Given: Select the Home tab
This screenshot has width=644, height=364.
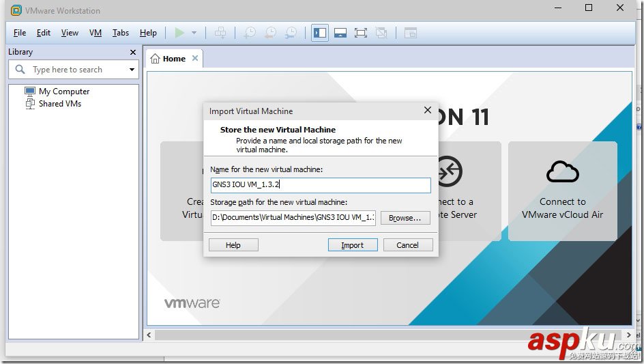Looking at the screenshot, I should (174, 59).
